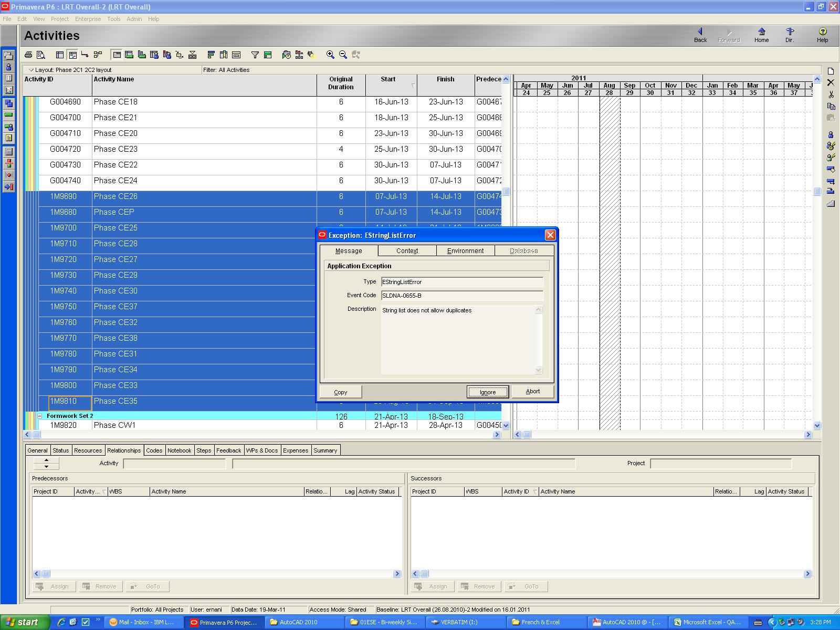Switch to Microsoft Excel taskbar item
This screenshot has height=630, width=840.
click(707, 622)
